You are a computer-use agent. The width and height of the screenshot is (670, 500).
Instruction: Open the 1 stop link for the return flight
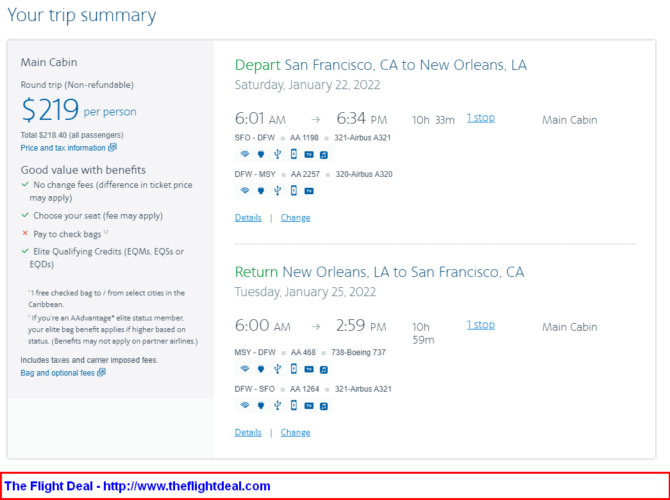click(x=481, y=325)
